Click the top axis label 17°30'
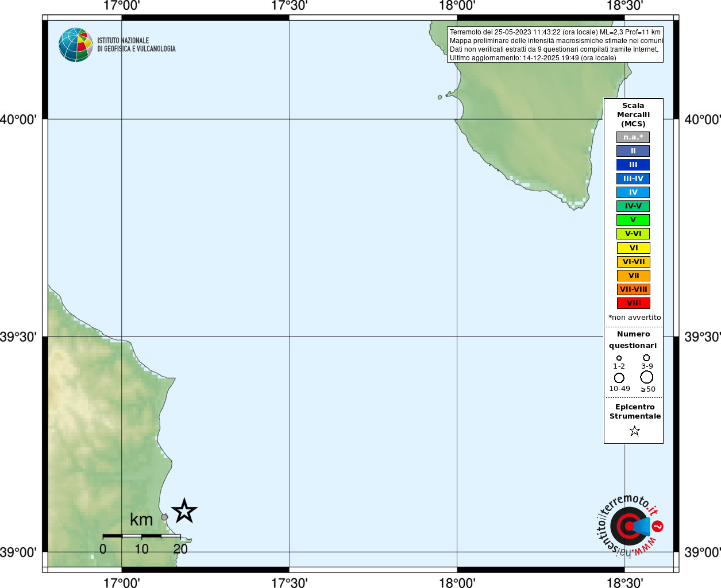Image resolution: width=721 pixels, height=588 pixels. (x=289, y=6)
